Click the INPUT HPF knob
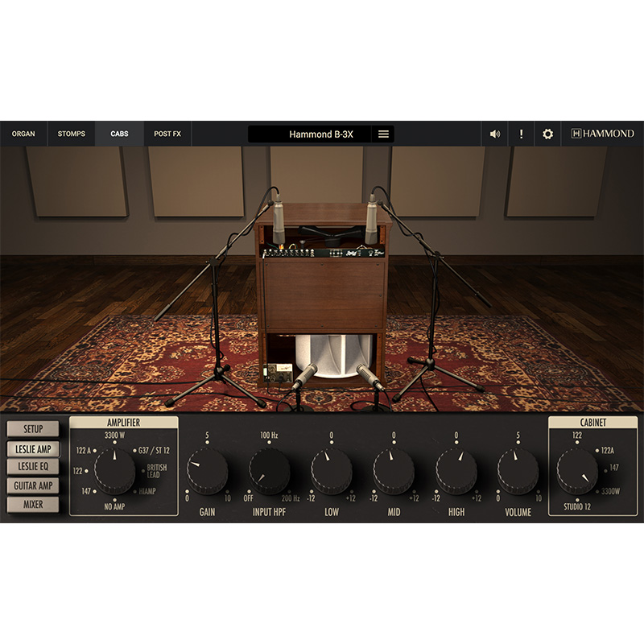The height and width of the screenshot is (644, 644). tap(269, 471)
